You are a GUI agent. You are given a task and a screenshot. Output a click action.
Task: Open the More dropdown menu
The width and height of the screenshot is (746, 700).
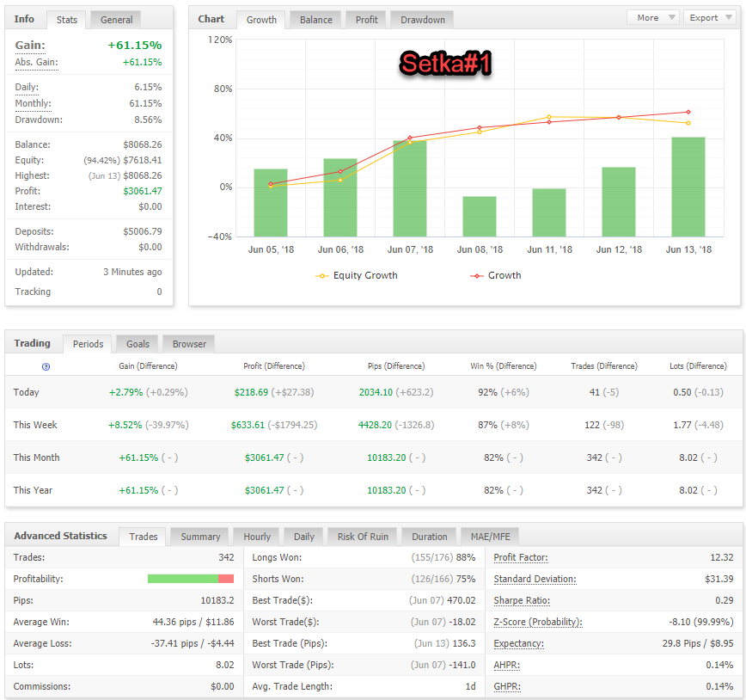653,17
